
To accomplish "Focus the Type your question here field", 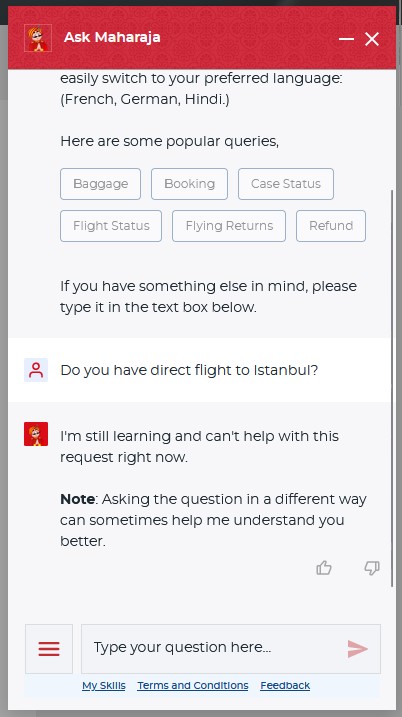I will click(x=214, y=649).
